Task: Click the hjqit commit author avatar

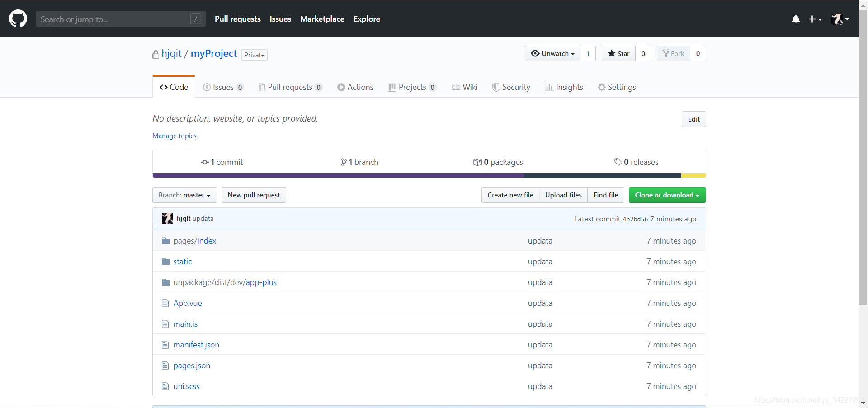Action: [x=167, y=219]
